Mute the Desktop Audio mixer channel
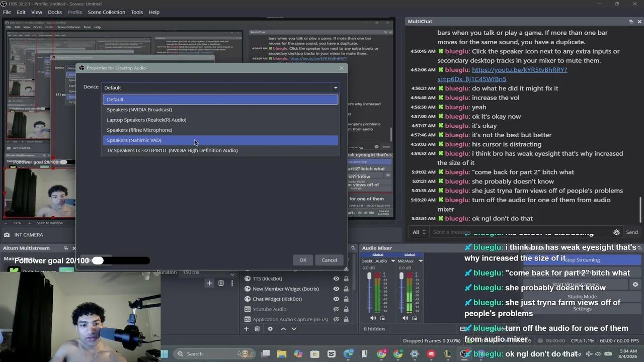This screenshot has height=362, width=644. [373, 318]
